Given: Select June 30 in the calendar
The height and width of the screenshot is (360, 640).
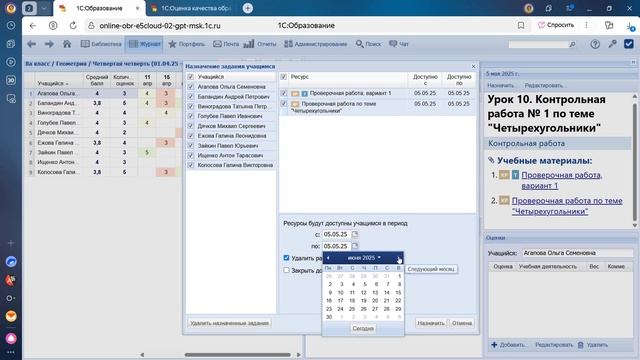Looking at the screenshot, I should pos(329,317).
